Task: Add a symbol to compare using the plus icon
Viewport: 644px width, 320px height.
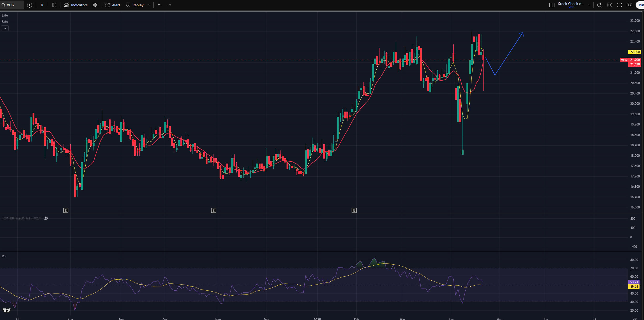Action: coord(29,5)
